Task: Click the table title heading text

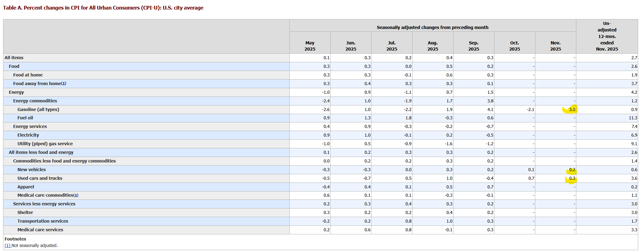Action: coord(103,8)
